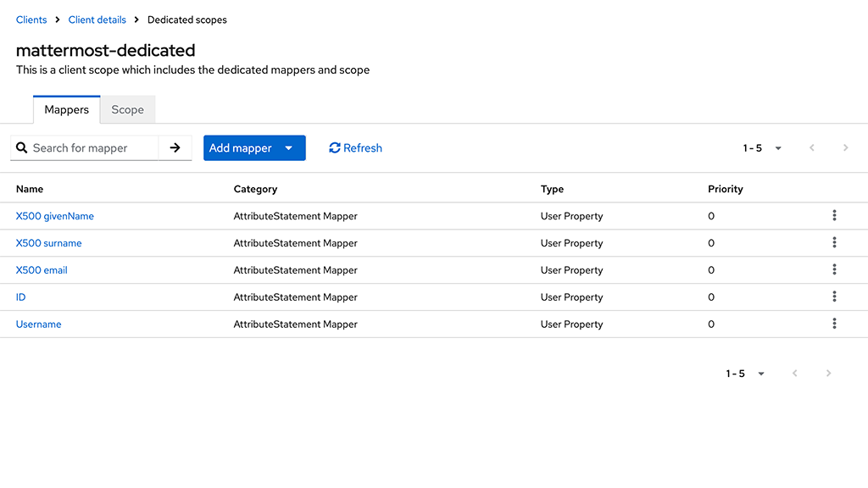Navigate to Clients via breadcrumb

point(31,19)
